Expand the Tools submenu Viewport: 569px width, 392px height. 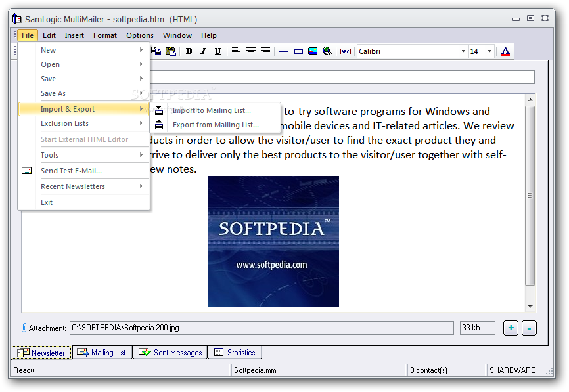click(x=84, y=155)
